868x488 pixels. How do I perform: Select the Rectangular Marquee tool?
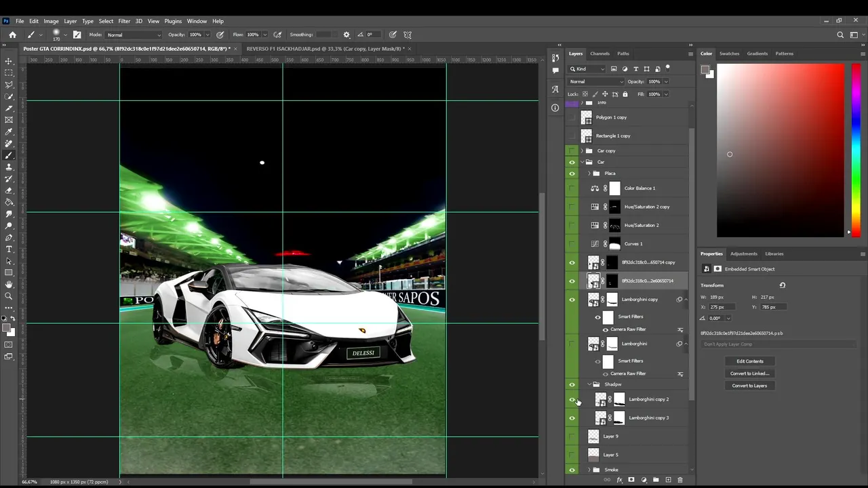click(x=9, y=73)
